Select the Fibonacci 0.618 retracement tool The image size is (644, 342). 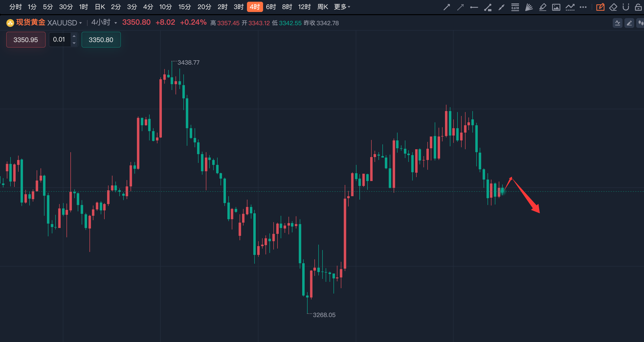515,7
